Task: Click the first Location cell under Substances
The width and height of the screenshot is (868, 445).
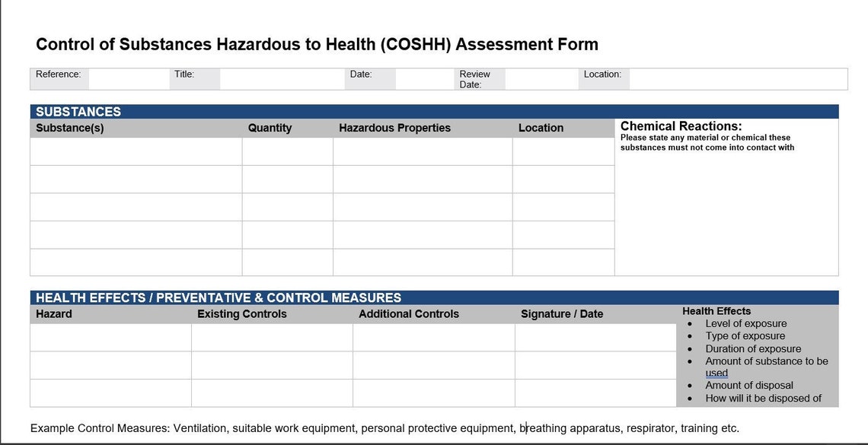Action: pyautogui.click(x=562, y=151)
